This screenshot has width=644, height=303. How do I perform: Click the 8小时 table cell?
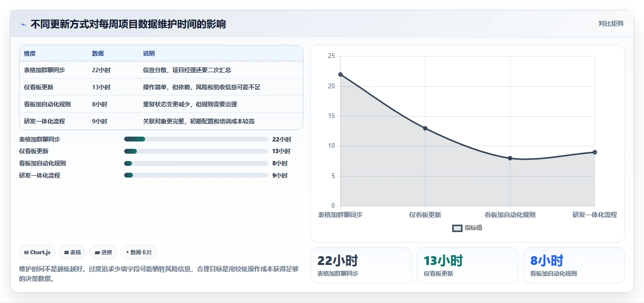(x=100, y=104)
